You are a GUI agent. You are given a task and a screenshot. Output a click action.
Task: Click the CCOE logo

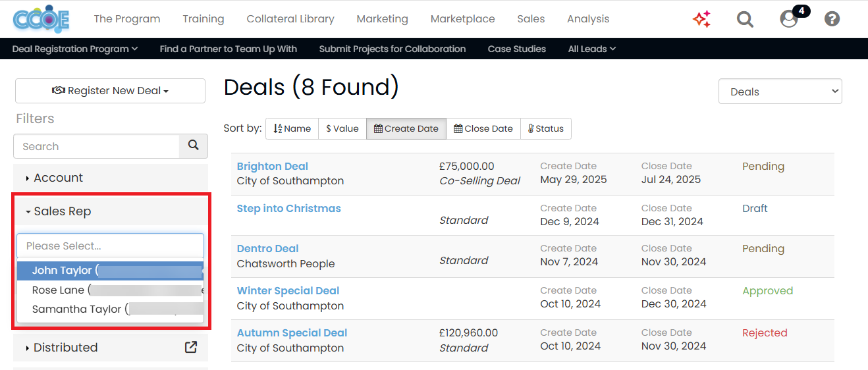coord(41,18)
